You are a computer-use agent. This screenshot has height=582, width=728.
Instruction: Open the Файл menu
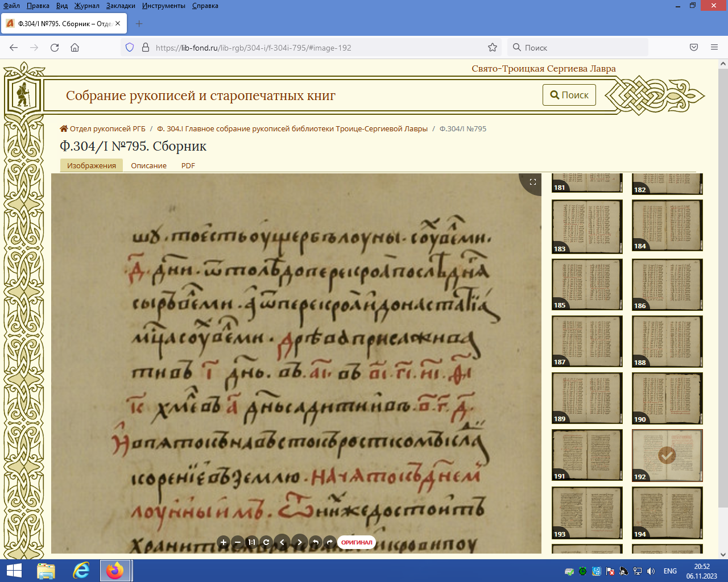point(11,6)
